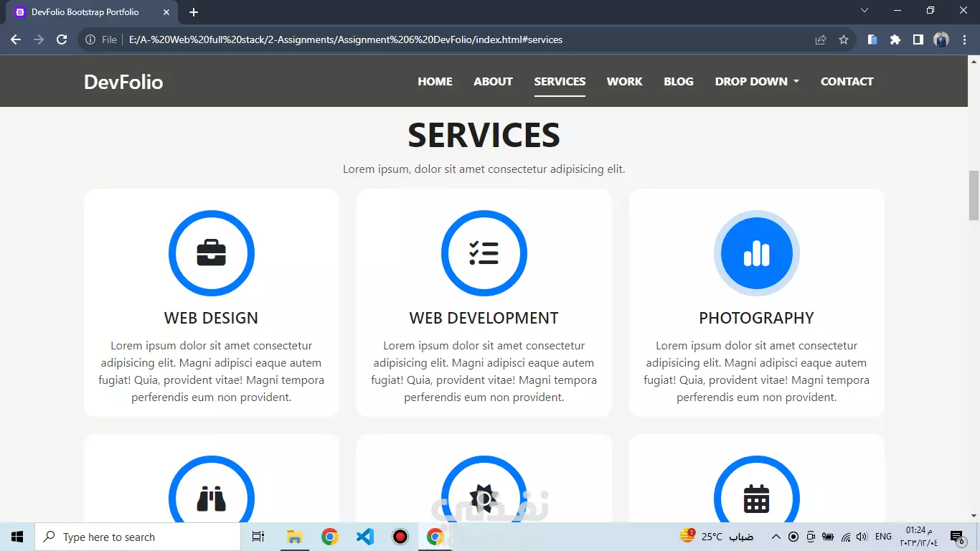Click the battery icon in the tray
Image resolution: width=980 pixels, height=551 pixels.
pos(828,537)
